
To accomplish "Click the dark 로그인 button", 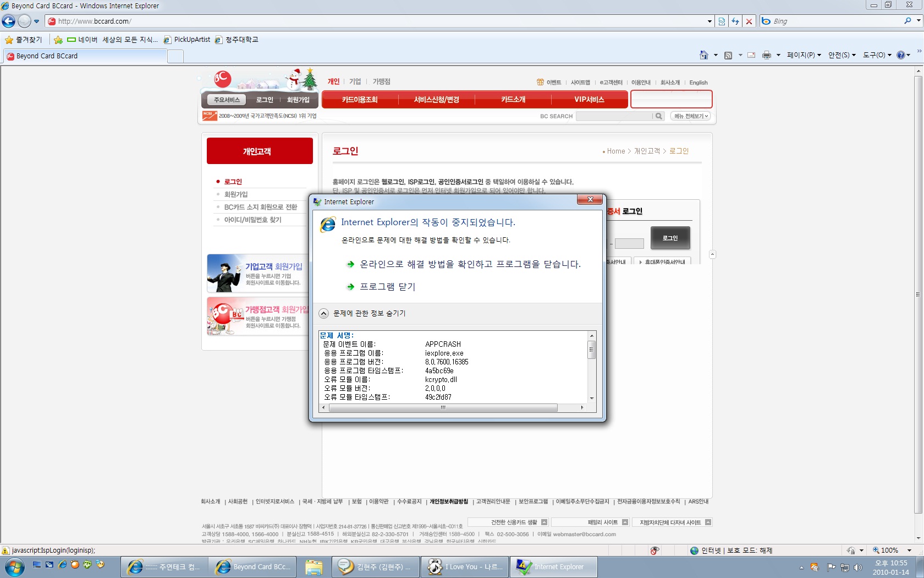I will 670,238.
